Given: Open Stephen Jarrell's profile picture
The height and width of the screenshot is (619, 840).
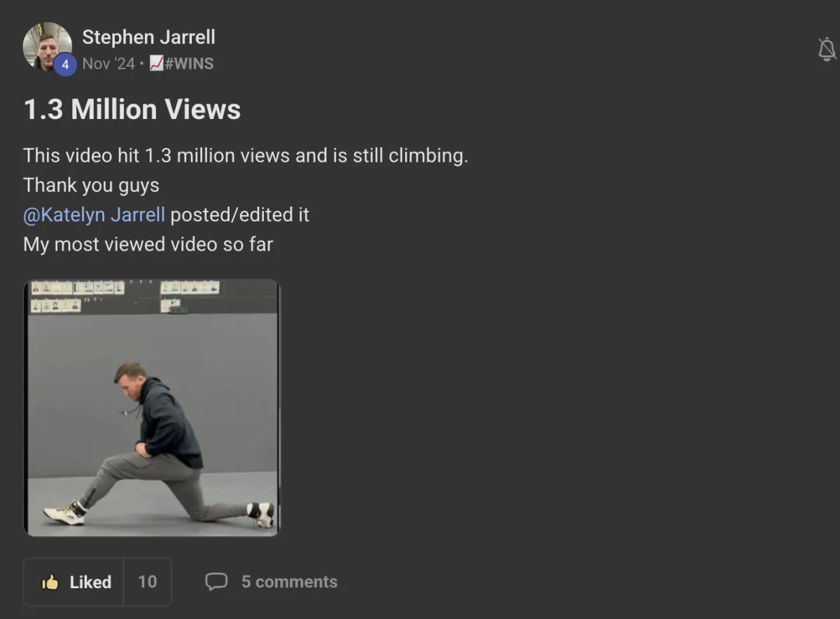Looking at the screenshot, I should coord(46,46).
